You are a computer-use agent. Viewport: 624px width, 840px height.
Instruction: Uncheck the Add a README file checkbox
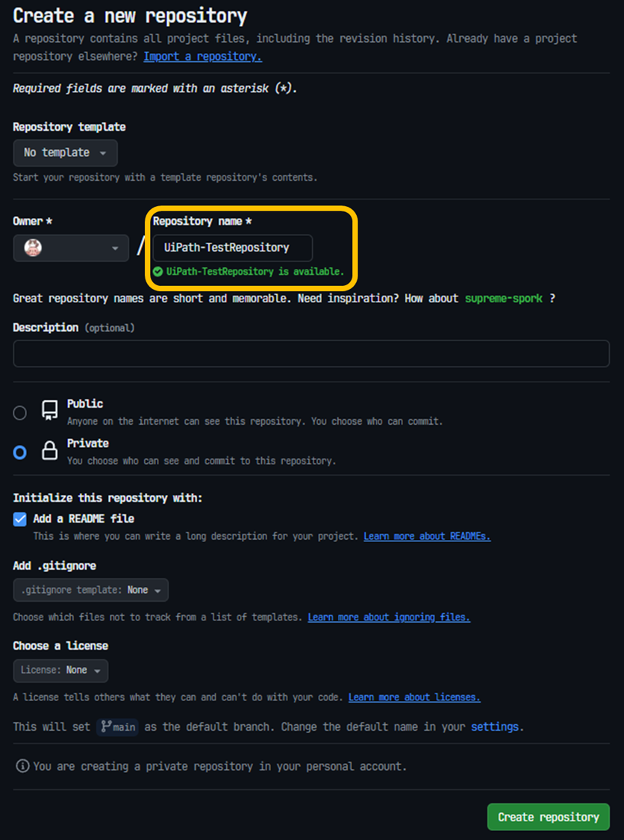(18, 518)
